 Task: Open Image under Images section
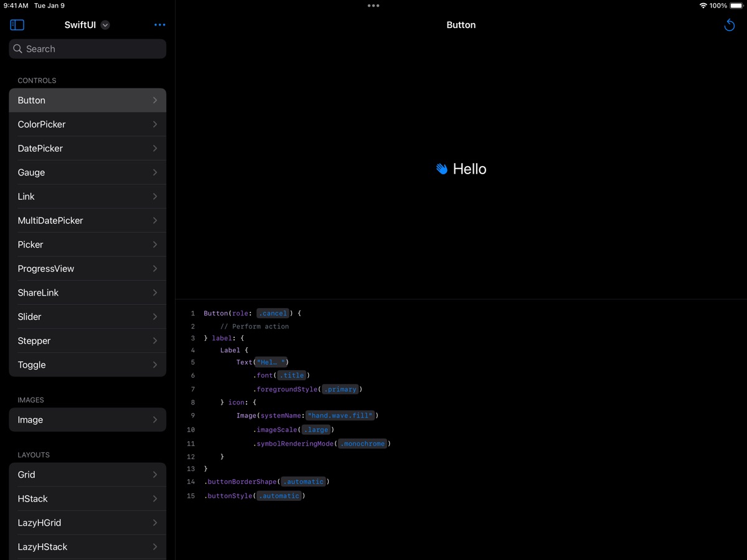tap(88, 420)
